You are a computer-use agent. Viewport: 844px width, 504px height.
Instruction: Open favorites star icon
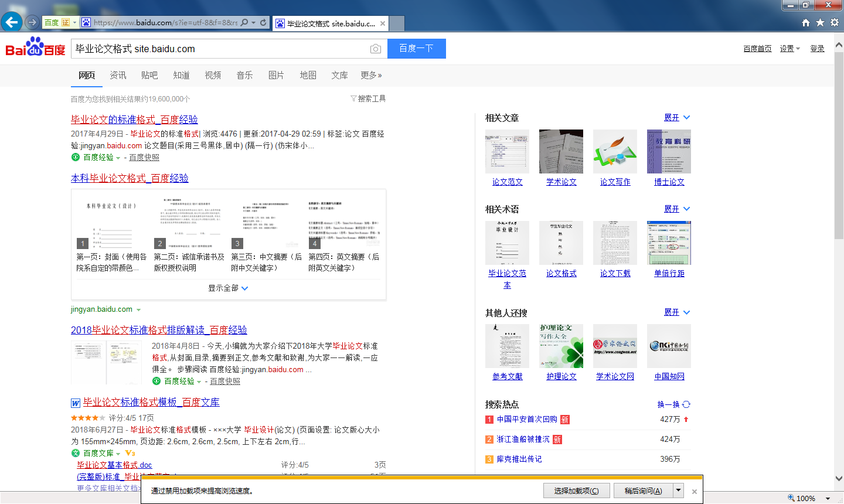pyautogui.click(x=820, y=22)
